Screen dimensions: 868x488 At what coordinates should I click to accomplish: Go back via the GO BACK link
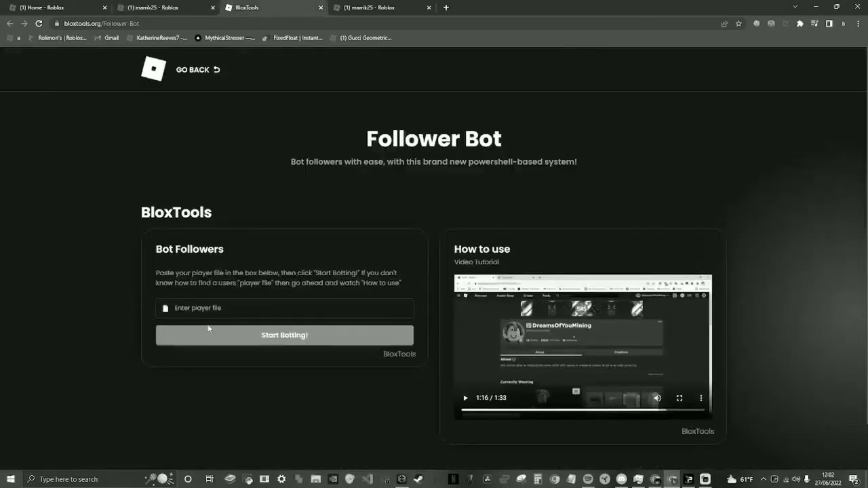point(198,70)
